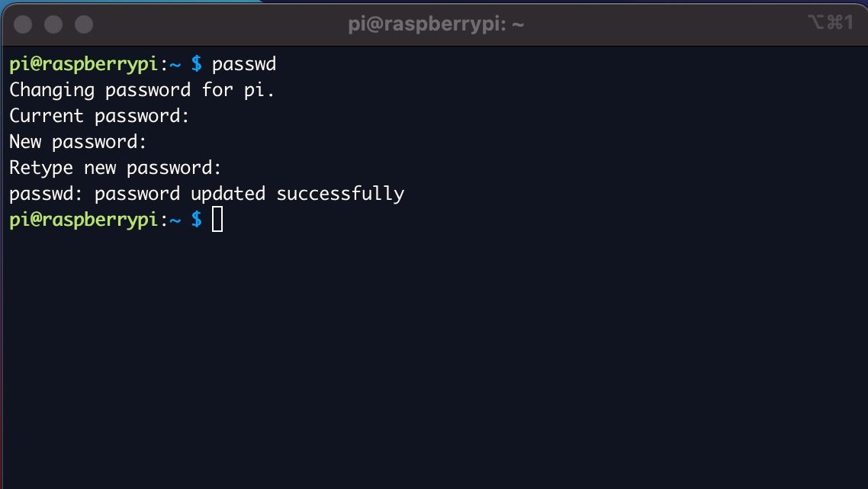The image size is (868, 489).
Task: Click the 'Changing password for pi.' line
Action: click(142, 90)
